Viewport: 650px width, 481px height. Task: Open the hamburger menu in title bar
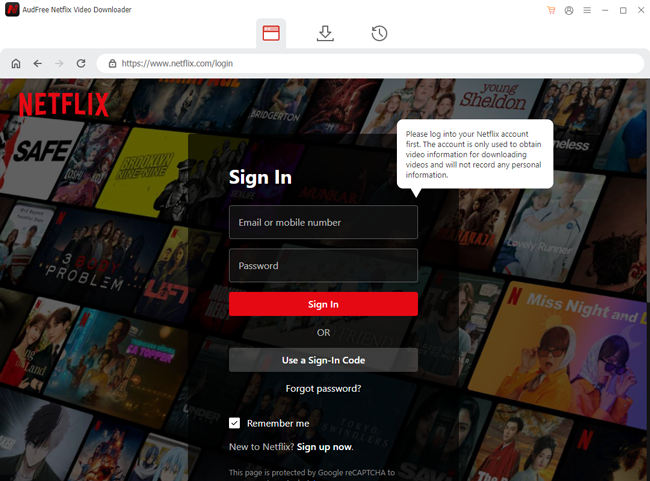point(587,10)
